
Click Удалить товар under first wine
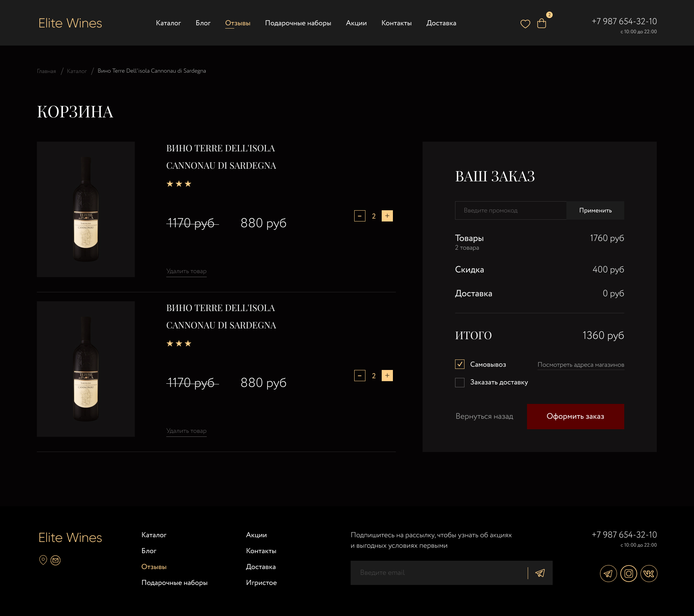(x=187, y=271)
